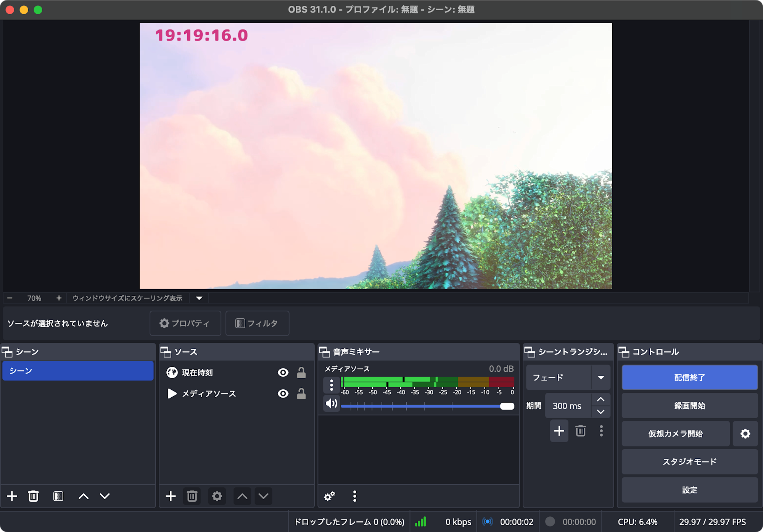Remove the transition using trash icon
This screenshot has width=763, height=532.
point(580,431)
